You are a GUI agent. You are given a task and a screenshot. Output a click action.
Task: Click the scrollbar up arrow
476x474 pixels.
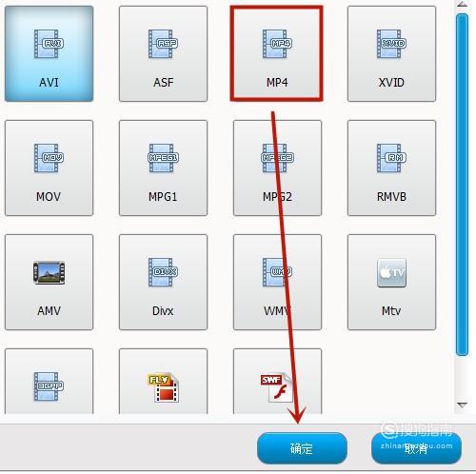(x=462, y=4)
